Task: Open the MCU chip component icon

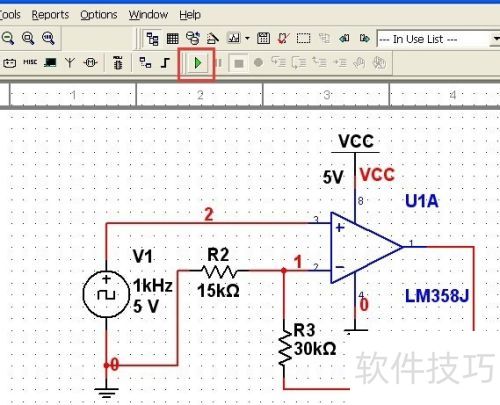Action: (117, 63)
